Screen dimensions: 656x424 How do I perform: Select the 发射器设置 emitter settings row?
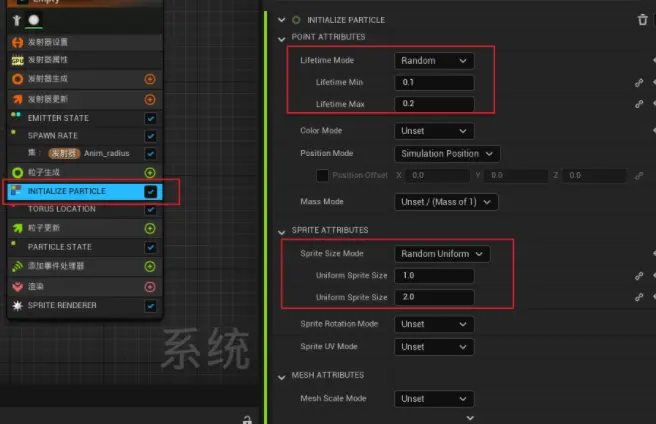point(85,42)
